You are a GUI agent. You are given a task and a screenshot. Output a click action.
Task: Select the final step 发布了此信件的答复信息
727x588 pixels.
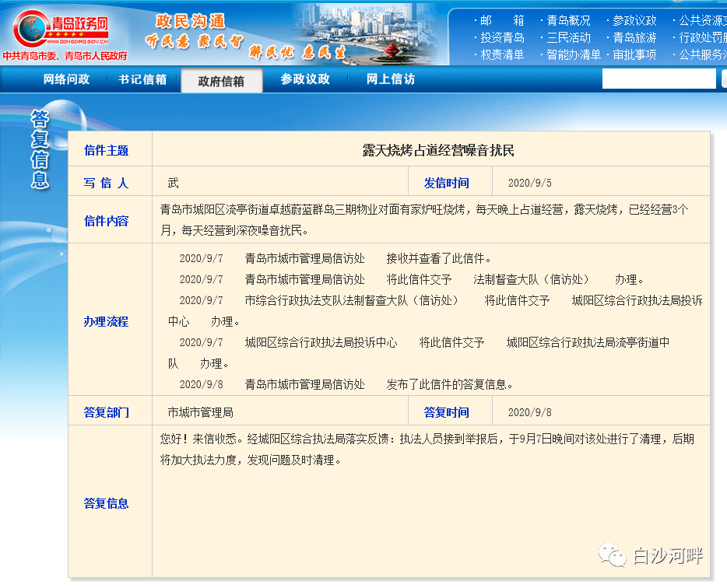coord(449,384)
